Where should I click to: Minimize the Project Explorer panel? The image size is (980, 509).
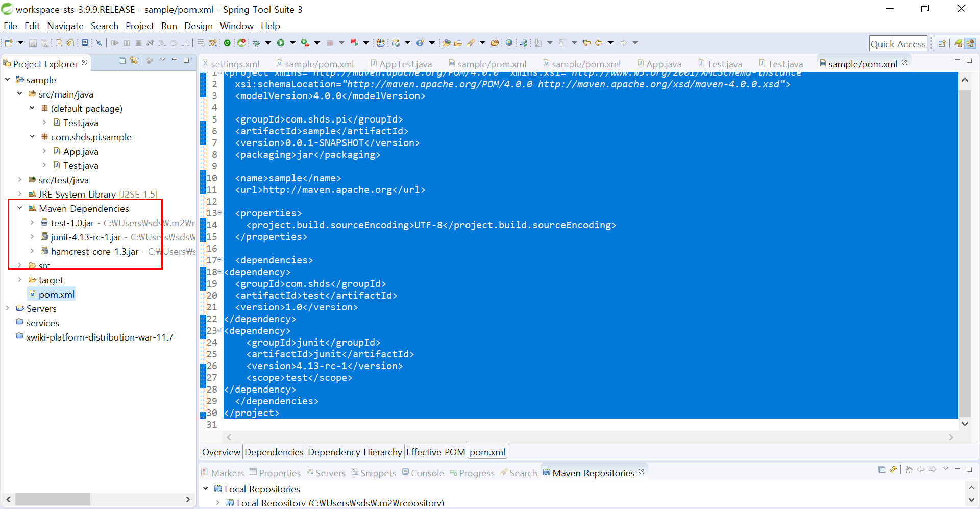[x=175, y=60]
